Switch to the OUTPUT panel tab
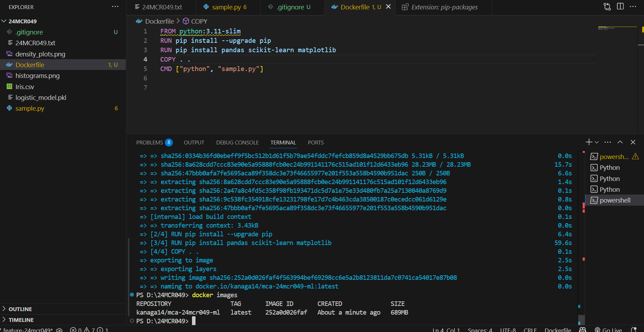644x332 pixels. coord(194,142)
